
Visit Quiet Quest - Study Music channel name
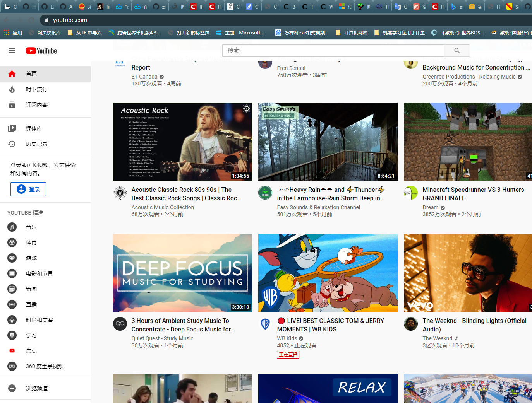pyautogui.click(x=162, y=338)
